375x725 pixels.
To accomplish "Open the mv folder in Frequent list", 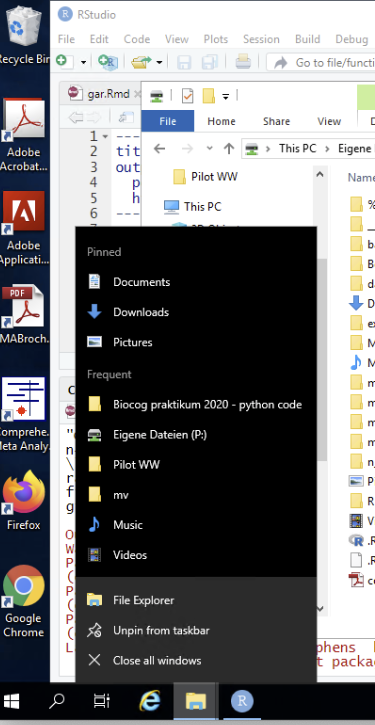I will point(196,495).
